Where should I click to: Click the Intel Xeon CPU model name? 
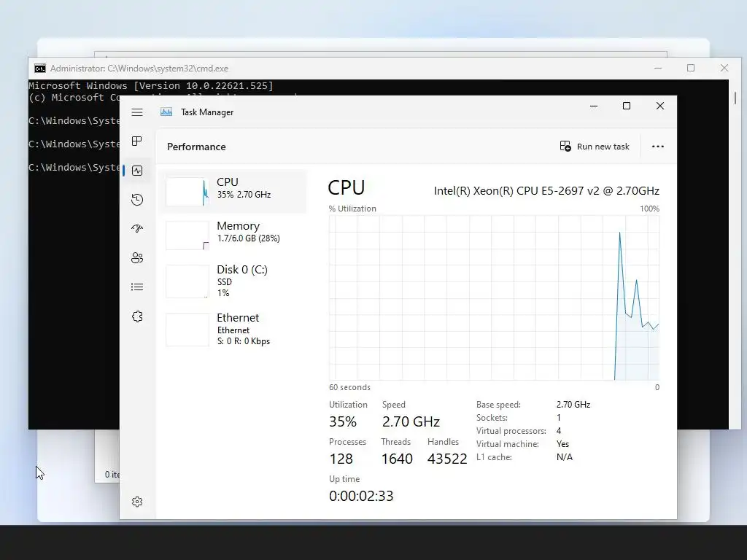pyautogui.click(x=546, y=191)
